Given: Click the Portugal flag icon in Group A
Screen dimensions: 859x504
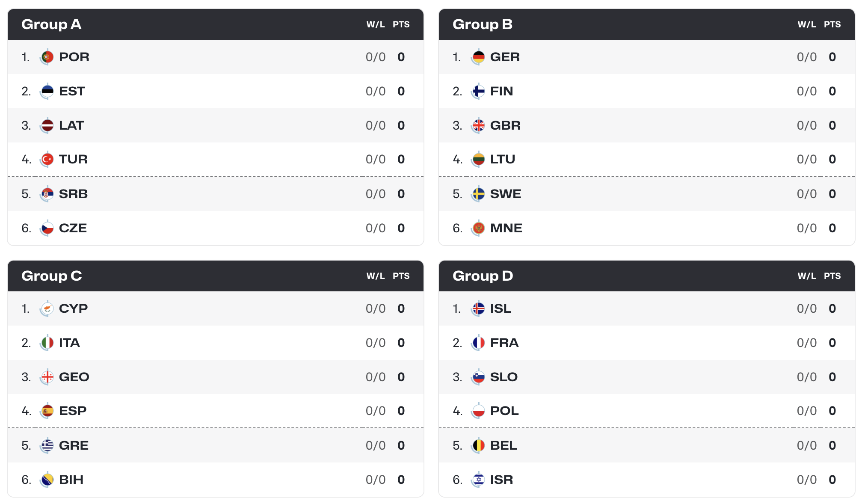Looking at the screenshot, I should pos(47,57).
